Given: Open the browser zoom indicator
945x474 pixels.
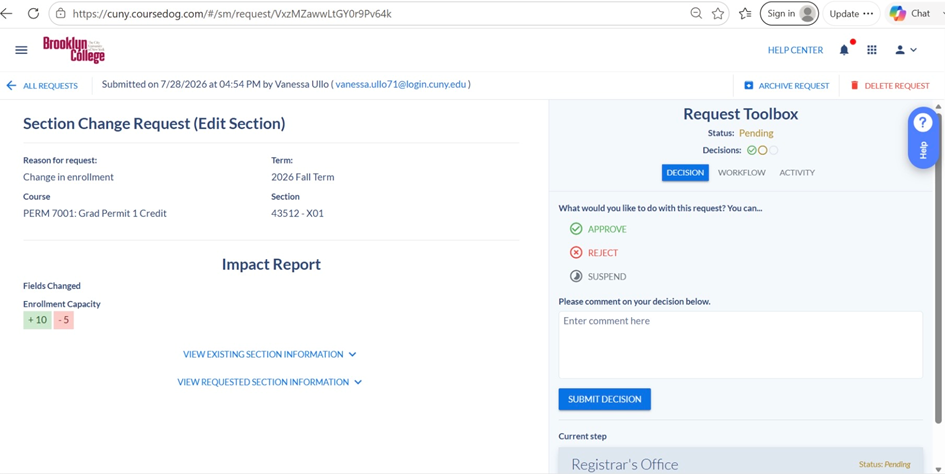Looking at the screenshot, I should click(x=696, y=13).
